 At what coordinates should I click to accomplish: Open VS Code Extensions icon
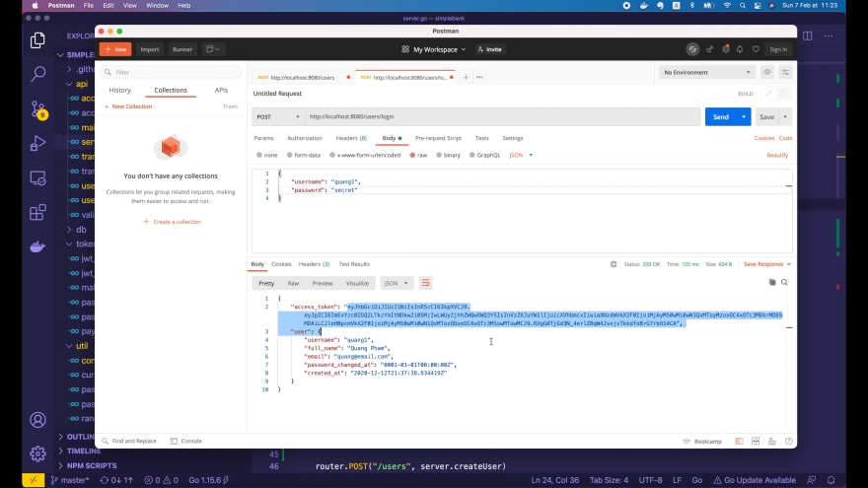point(37,213)
